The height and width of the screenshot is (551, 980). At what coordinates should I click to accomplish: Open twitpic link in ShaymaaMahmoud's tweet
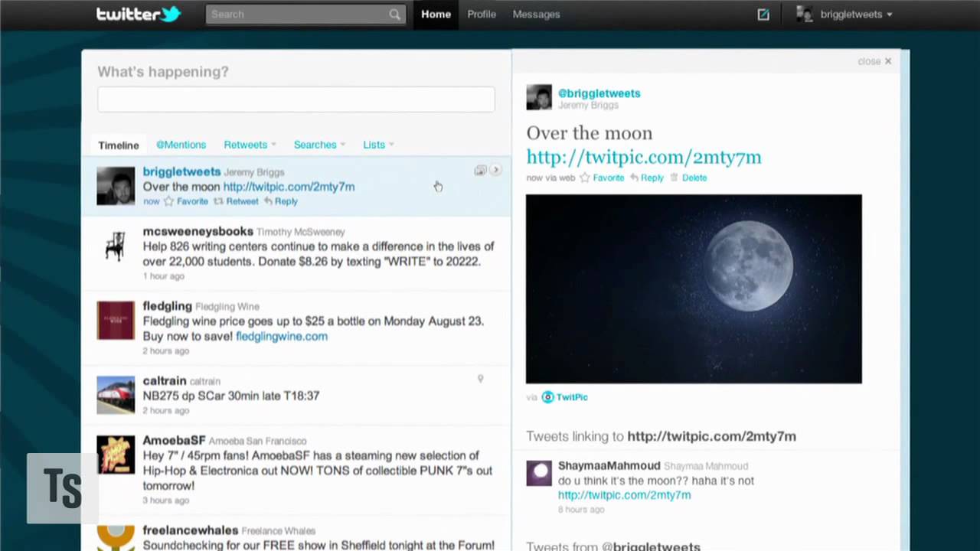tap(624, 495)
